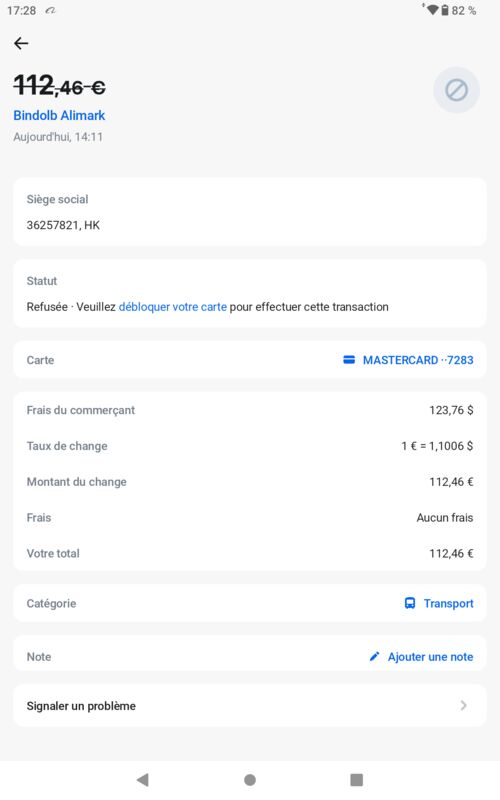Screen dimensions: 500x800
Task: Open the Catégorie row
Action: pos(249,603)
